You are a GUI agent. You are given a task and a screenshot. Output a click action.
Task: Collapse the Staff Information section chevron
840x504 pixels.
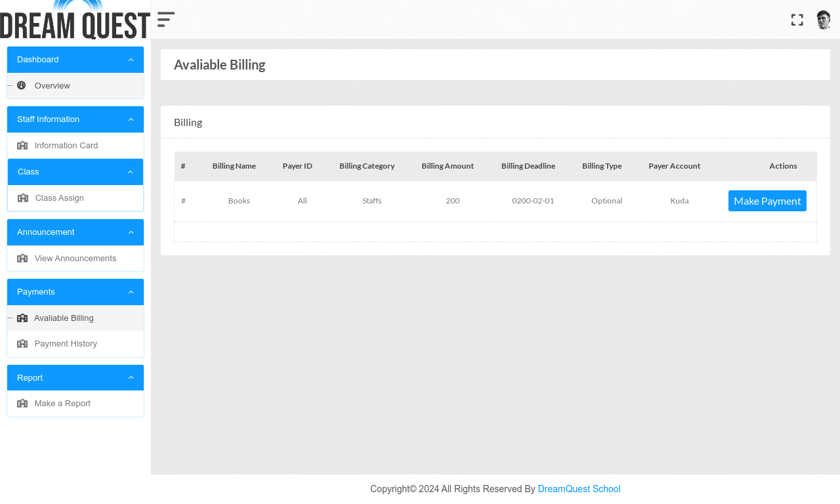coord(131,119)
